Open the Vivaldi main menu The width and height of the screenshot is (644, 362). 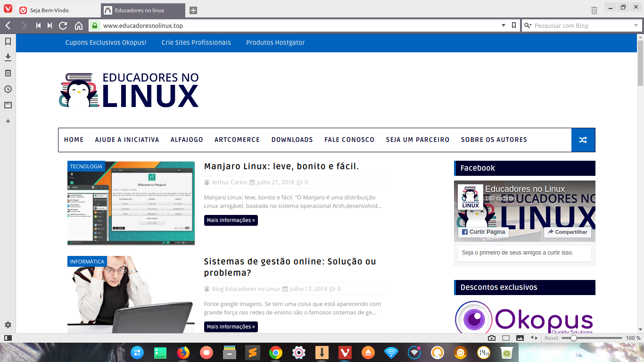point(8,9)
